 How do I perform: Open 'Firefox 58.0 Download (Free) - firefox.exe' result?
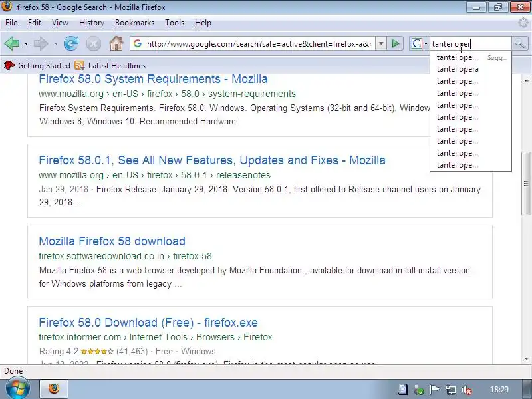click(x=148, y=323)
